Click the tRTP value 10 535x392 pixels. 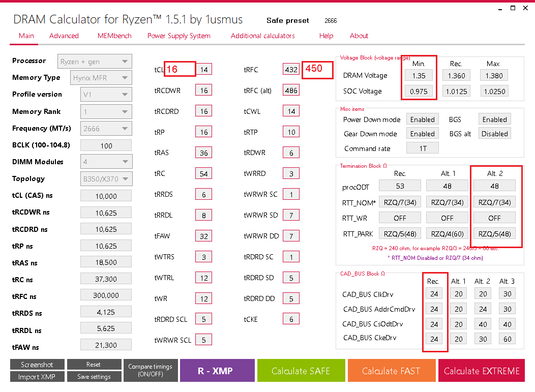[x=291, y=132]
